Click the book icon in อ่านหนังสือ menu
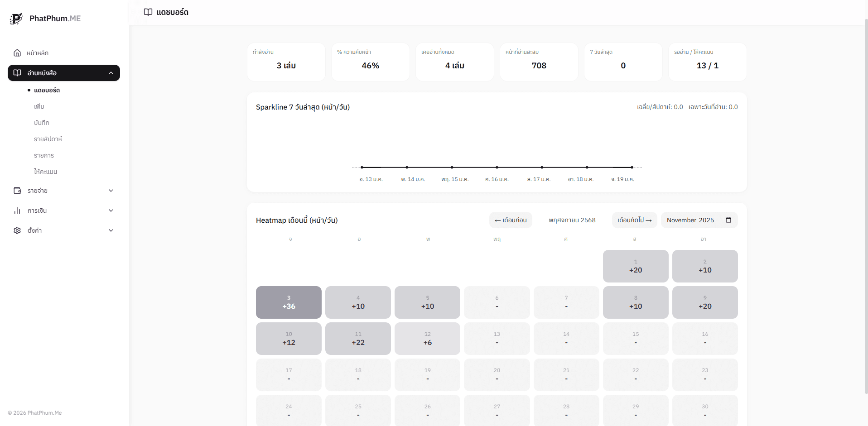The height and width of the screenshot is (426, 868). pyautogui.click(x=17, y=73)
